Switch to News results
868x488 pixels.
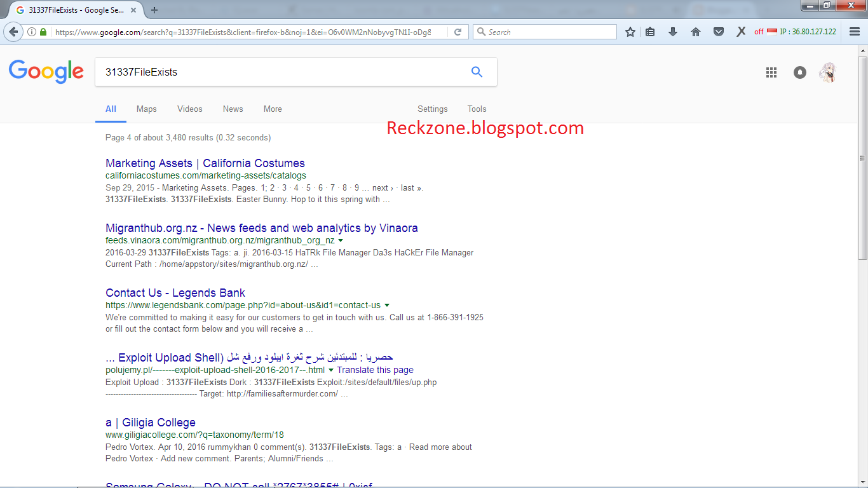(x=233, y=109)
